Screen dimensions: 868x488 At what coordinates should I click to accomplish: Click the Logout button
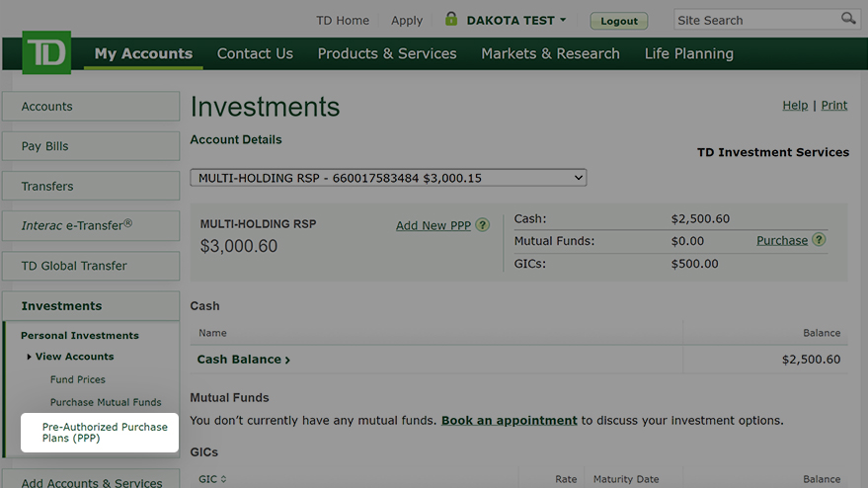619,21
